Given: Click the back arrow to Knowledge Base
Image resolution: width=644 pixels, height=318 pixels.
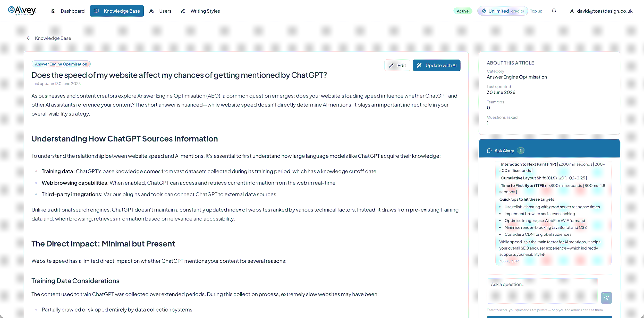Looking at the screenshot, I should click(29, 38).
